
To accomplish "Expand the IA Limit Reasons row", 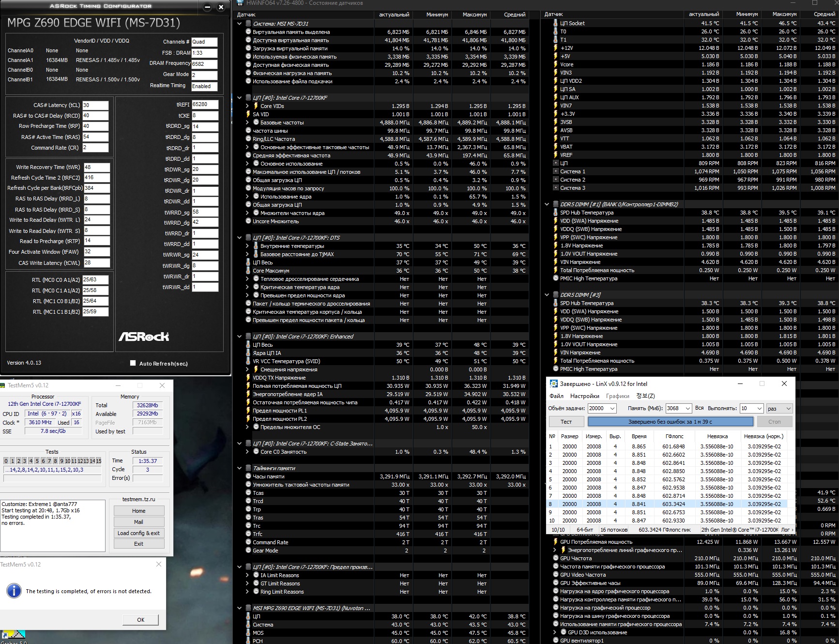I will [247, 575].
